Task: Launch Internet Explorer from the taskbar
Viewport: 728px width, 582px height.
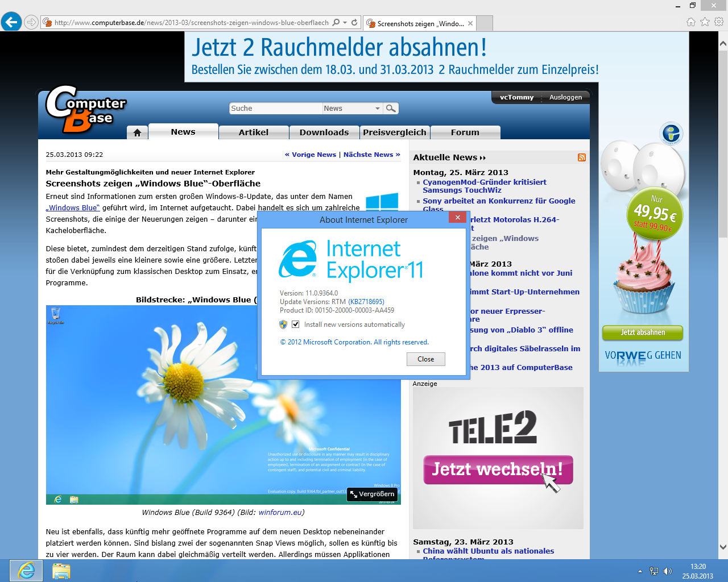Action: pyautogui.click(x=26, y=571)
